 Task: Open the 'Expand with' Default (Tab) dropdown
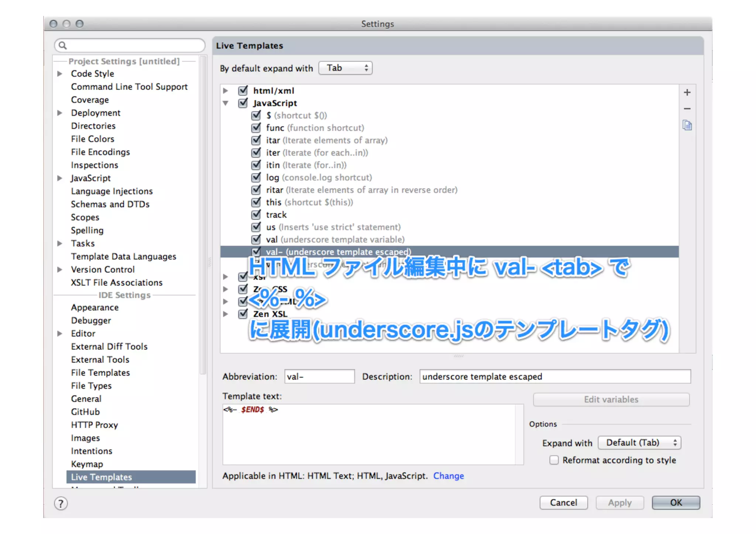tap(639, 443)
